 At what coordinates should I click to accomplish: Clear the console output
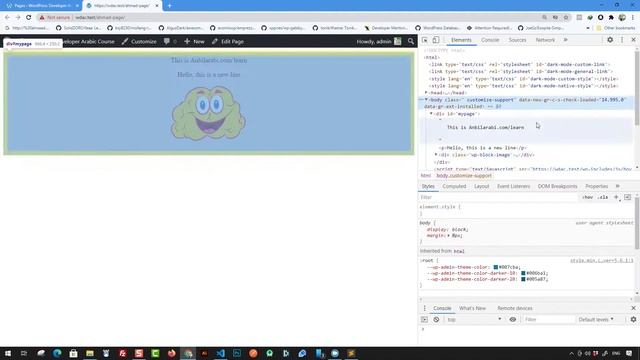coord(436,320)
